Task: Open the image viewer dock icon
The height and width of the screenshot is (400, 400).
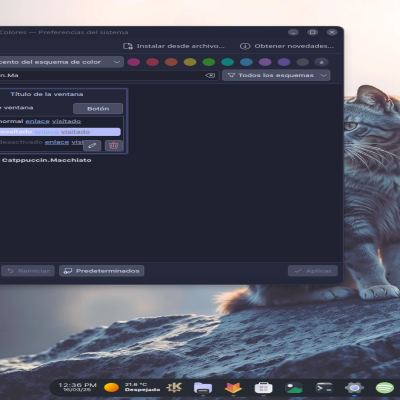Action: click(x=294, y=388)
